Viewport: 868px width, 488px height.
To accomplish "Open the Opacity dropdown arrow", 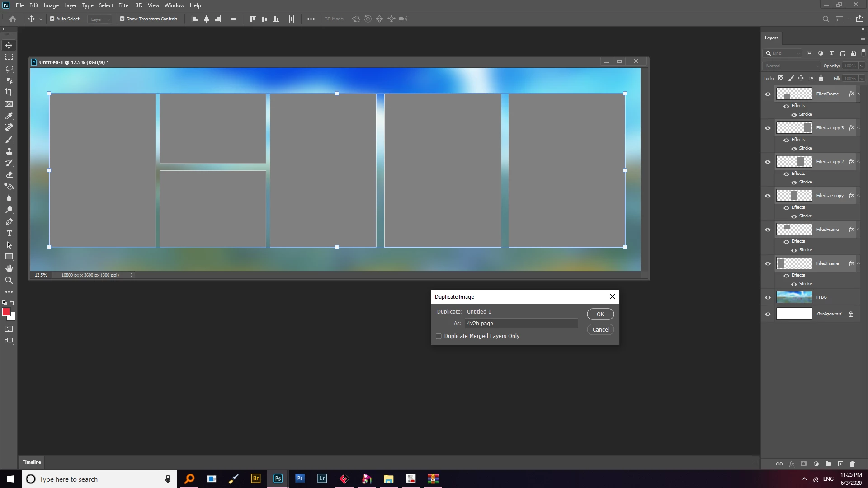I will coord(862,66).
